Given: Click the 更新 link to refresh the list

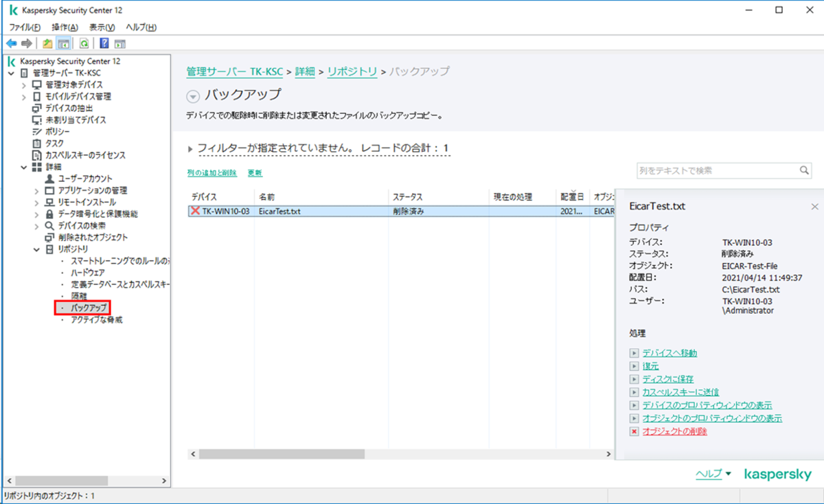Looking at the screenshot, I should (254, 172).
